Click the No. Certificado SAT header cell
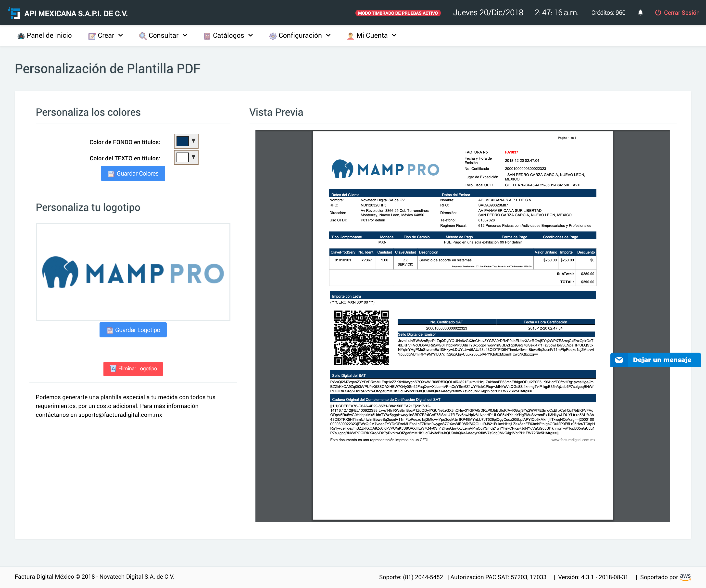The height and width of the screenshot is (588, 706). tap(446, 322)
